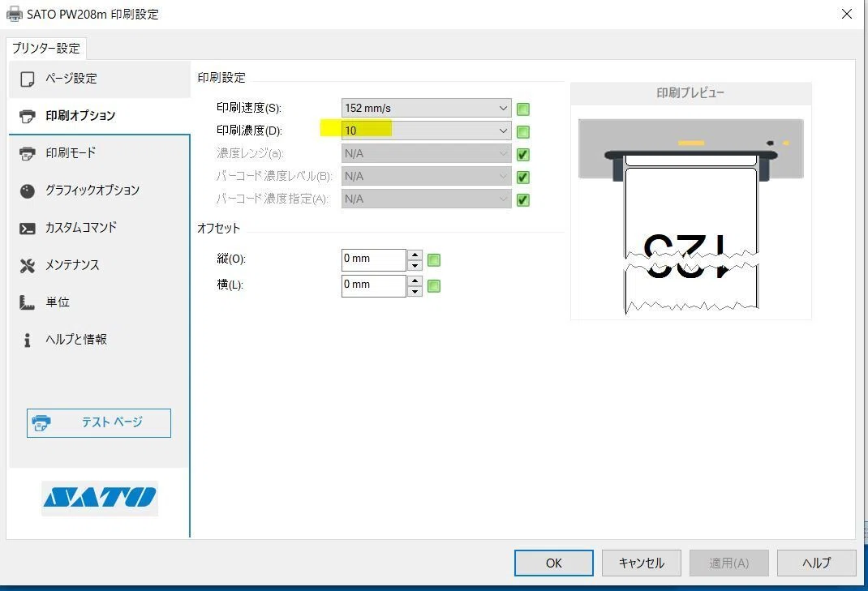This screenshot has width=868, height=591.
Task: Click the disabled バーコード濃度指定 dropdown
Action: click(x=426, y=199)
